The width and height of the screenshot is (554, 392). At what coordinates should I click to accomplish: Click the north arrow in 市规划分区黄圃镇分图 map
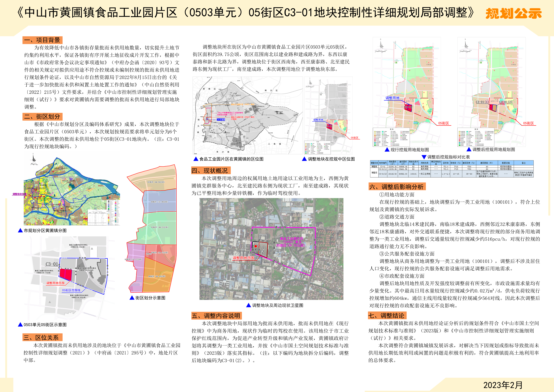point(33,158)
